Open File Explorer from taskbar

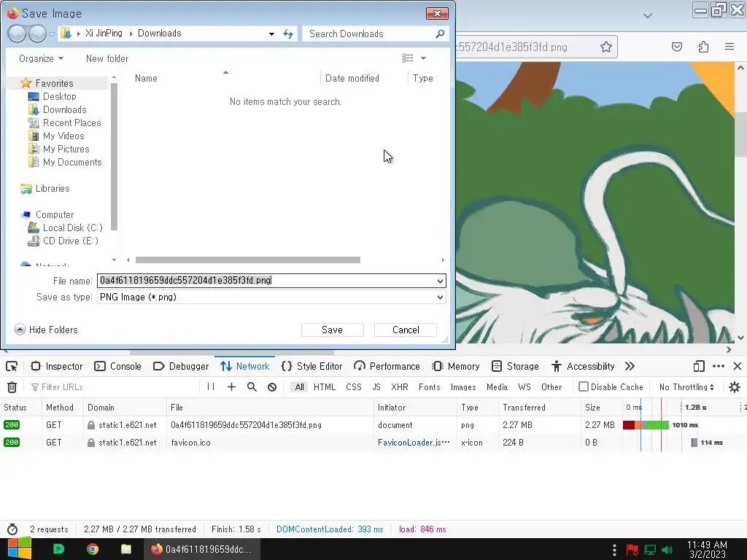pyautogui.click(x=125, y=549)
